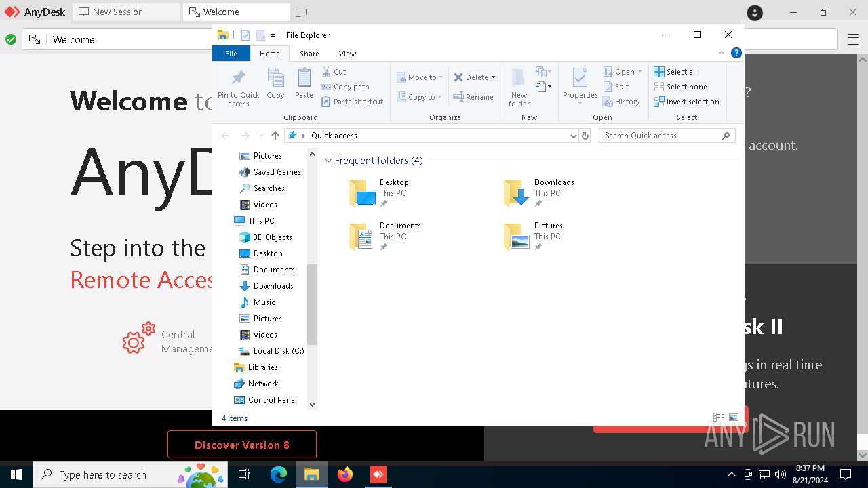Open the File ribbon tab
This screenshot has height=488, width=868.
pyautogui.click(x=231, y=54)
